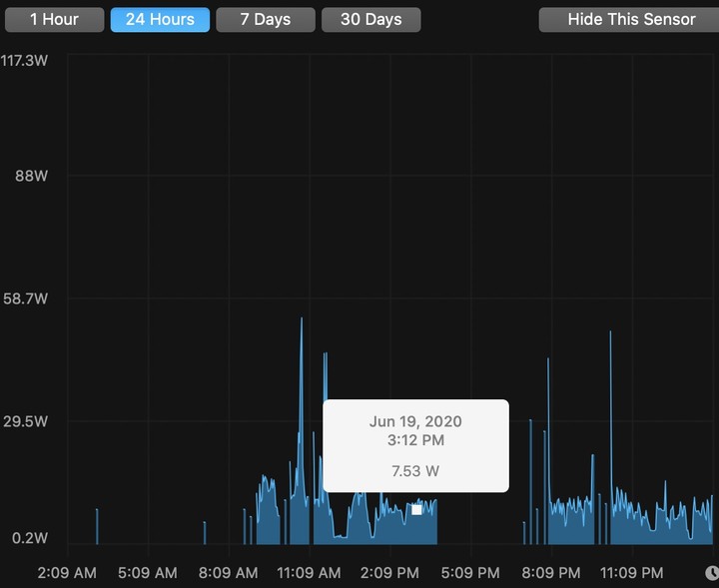Click the 7.53 W value in tooltip
The width and height of the screenshot is (719, 588).
point(415,471)
